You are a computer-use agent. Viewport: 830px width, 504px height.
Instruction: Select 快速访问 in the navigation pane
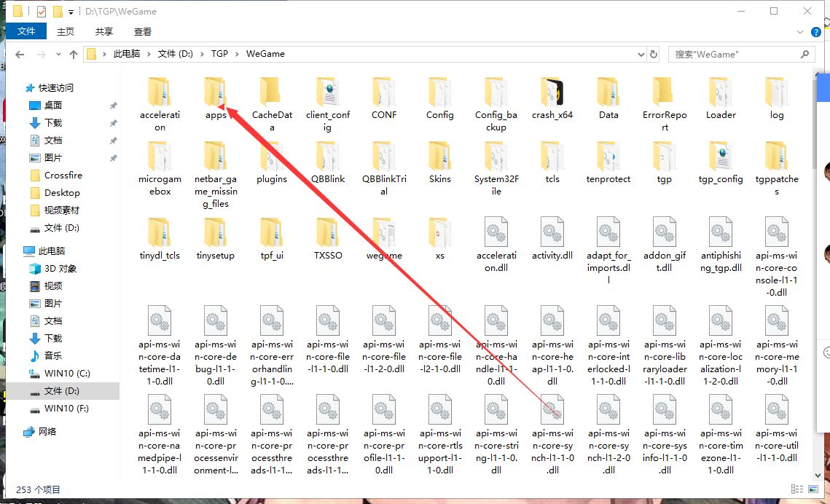click(x=55, y=88)
